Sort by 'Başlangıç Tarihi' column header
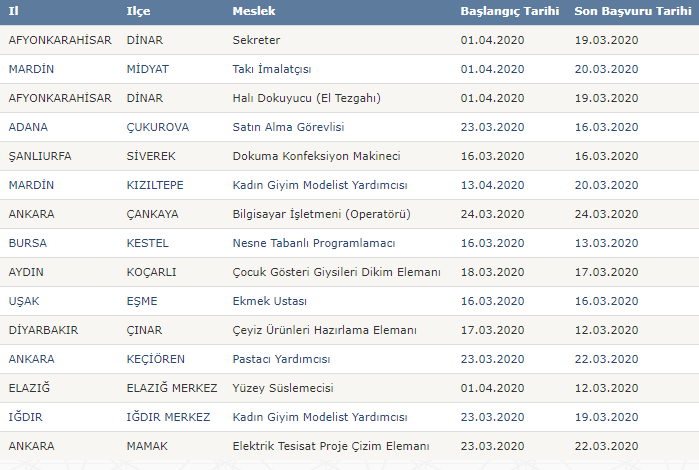Viewport: 699px width, 470px height. (510, 11)
